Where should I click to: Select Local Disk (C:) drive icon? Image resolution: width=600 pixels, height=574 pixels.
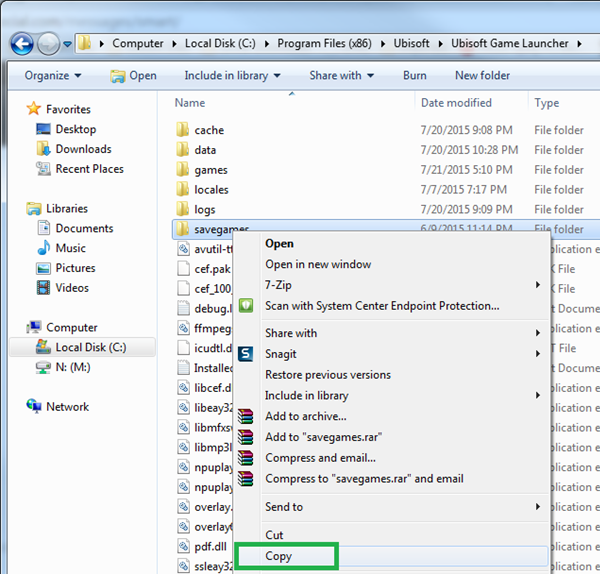43,347
